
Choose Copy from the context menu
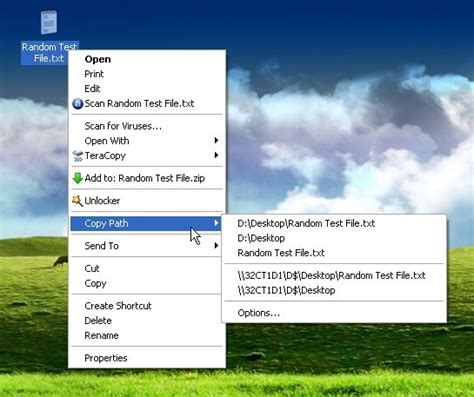(147, 283)
